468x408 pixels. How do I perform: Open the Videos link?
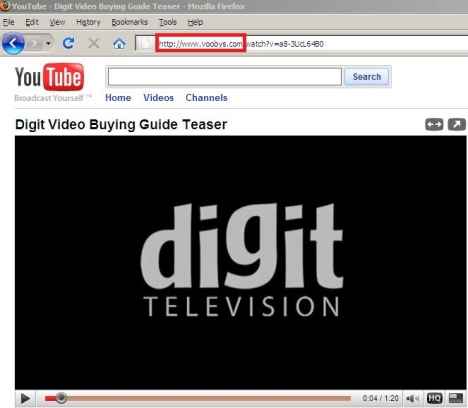tap(159, 98)
